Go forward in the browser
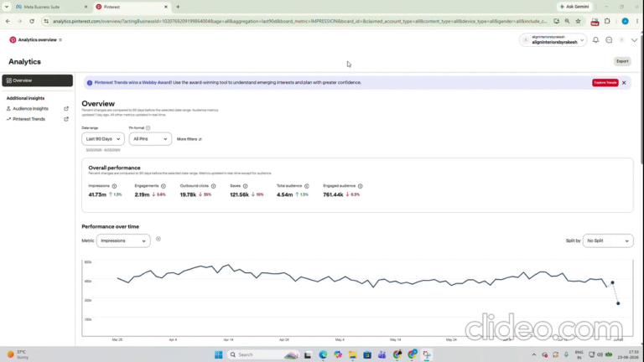The height and width of the screenshot is (362, 644). (x=19, y=21)
